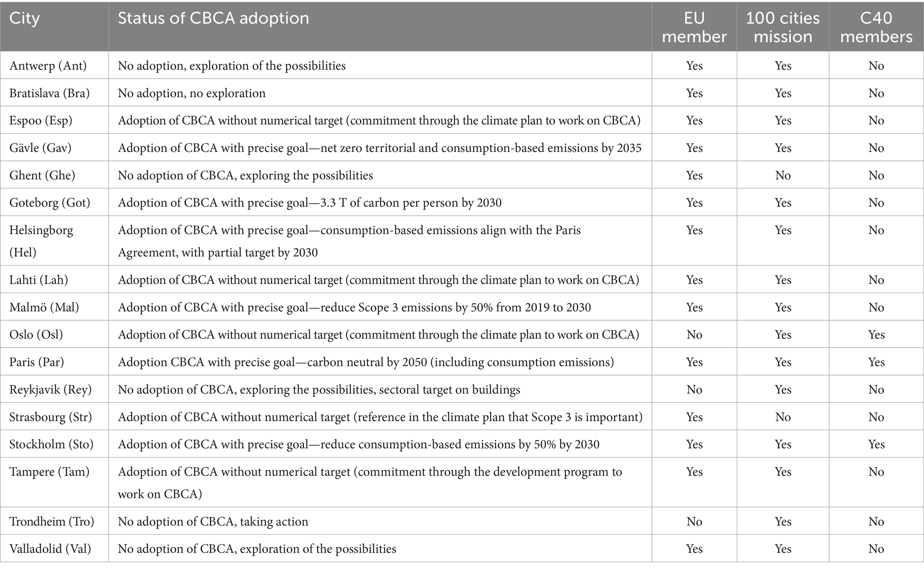Click the C40 members column header
This screenshot has width=924, height=570.
coord(876,27)
